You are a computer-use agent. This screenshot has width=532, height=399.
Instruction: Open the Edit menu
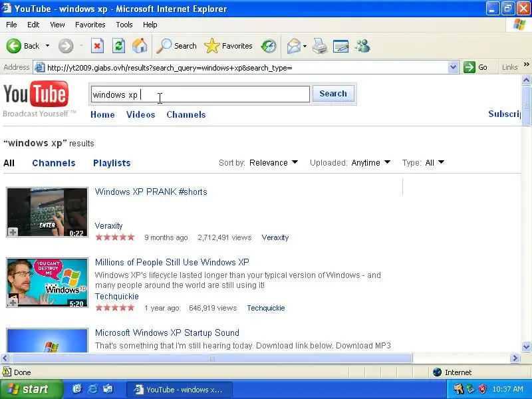pyautogui.click(x=33, y=25)
